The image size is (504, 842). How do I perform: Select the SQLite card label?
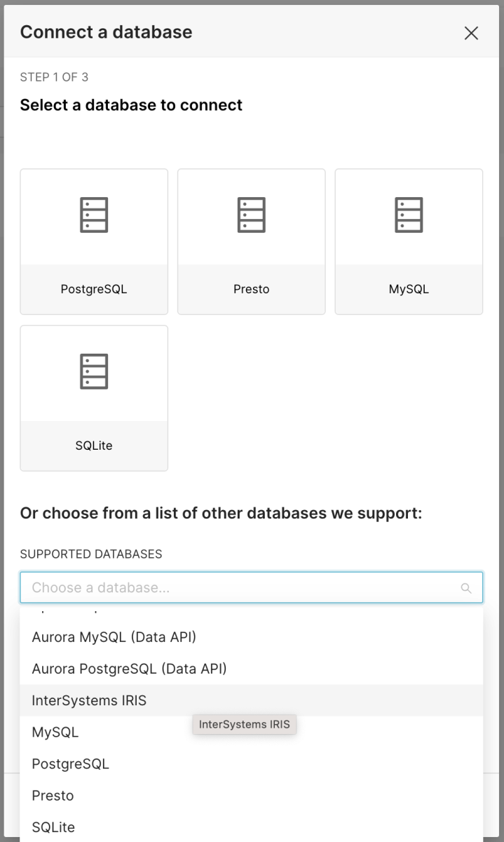pos(94,446)
